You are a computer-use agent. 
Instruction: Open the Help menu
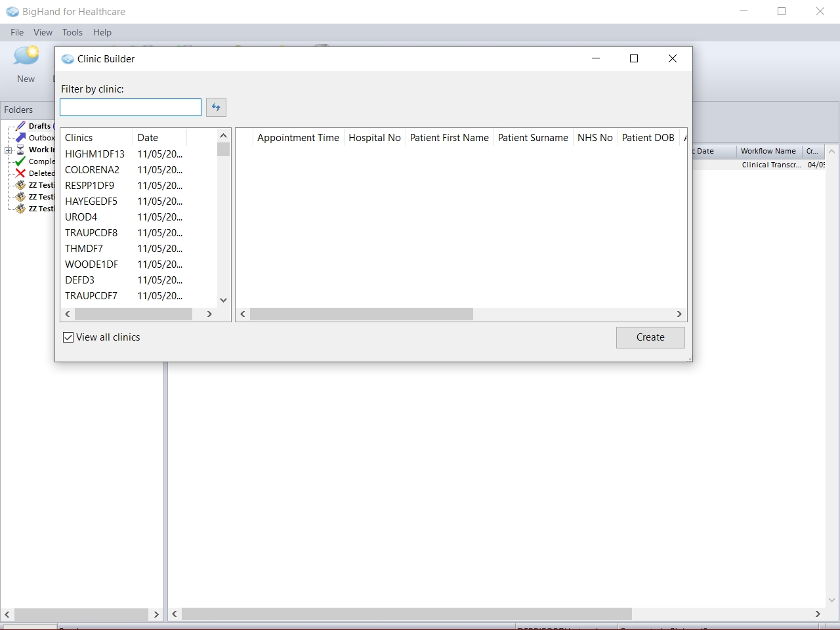(x=102, y=32)
